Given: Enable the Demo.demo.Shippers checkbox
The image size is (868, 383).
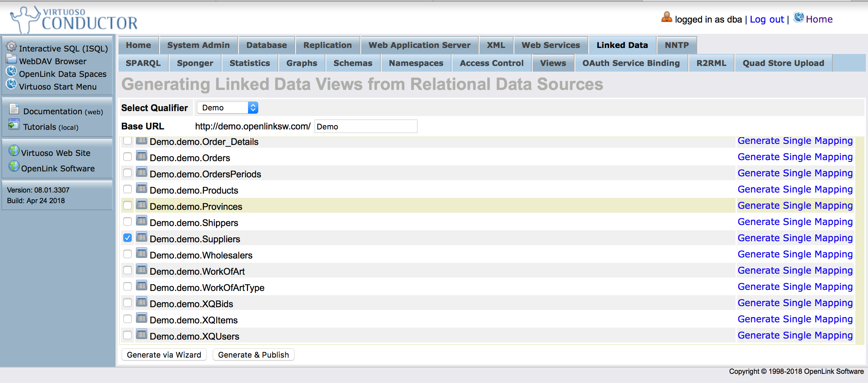Looking at the screenshot, I should (127, 221).
